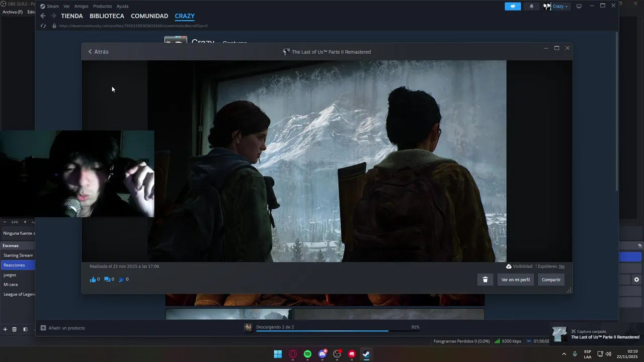Click the Steam page vertical scrollbar

pyautogui.click(x=617, y=111)
